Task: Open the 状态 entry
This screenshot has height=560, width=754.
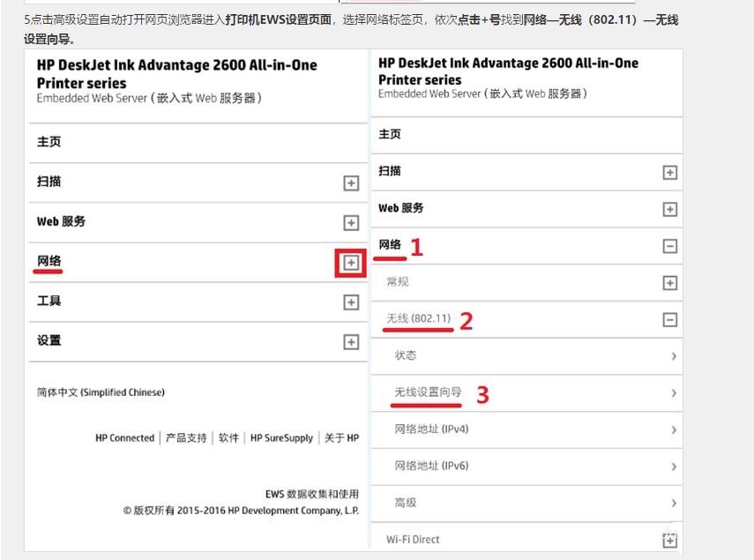Action: point(406,355)
